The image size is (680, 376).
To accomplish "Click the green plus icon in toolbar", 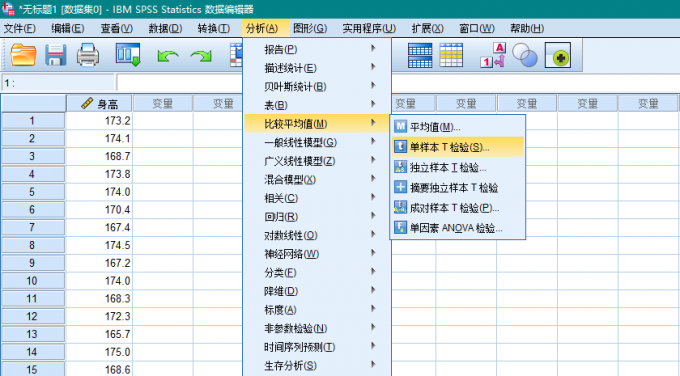I will click(558, 55).
